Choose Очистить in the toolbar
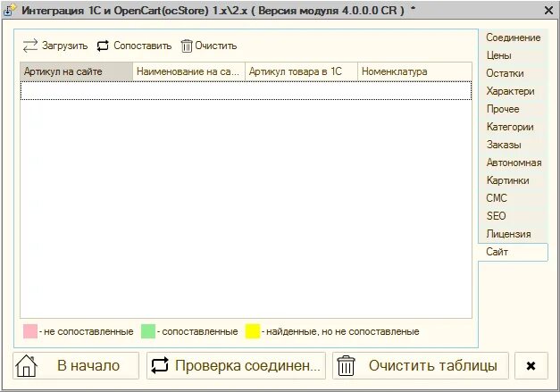 tap(209, 46)
